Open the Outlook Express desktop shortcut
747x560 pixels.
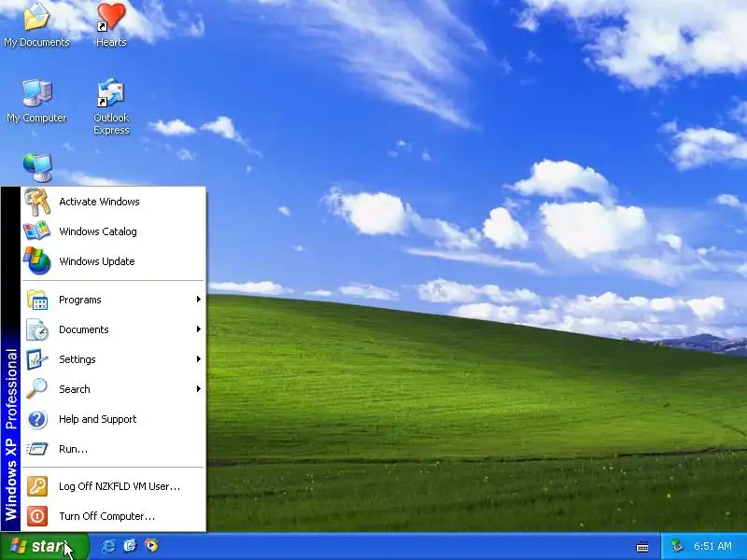[x=111, y=106]
